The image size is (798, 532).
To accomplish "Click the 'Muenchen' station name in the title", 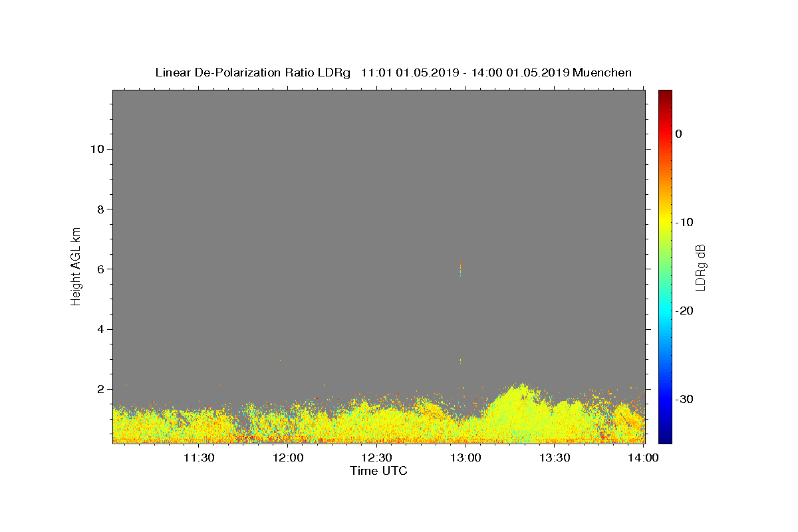I will coord(602,72).
